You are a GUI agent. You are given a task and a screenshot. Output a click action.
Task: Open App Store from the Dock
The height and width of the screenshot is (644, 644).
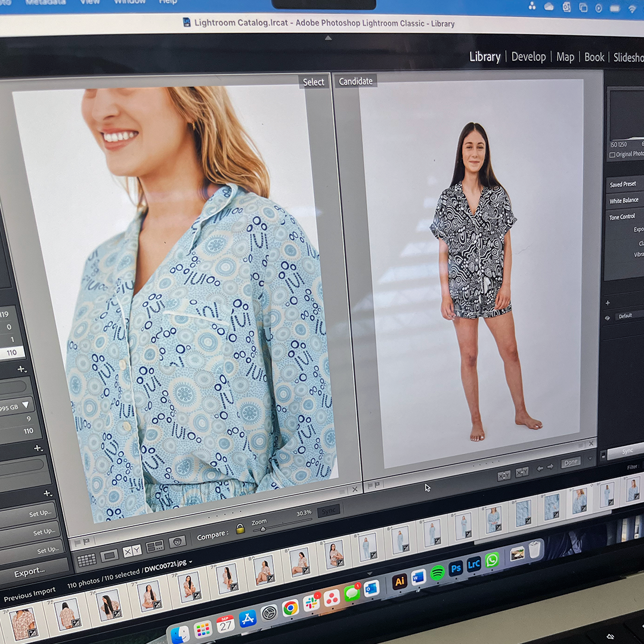click(x=247, y=619)
